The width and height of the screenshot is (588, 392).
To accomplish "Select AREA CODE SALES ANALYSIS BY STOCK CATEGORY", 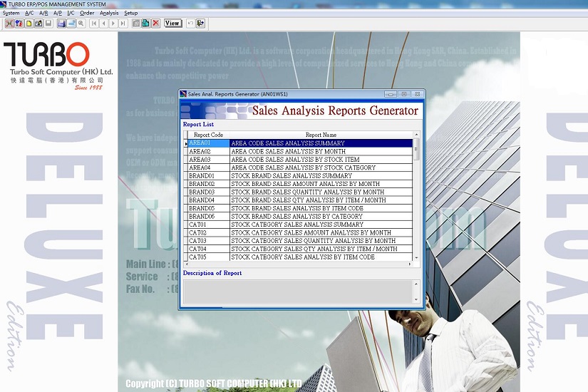I will tap(321, 167).
